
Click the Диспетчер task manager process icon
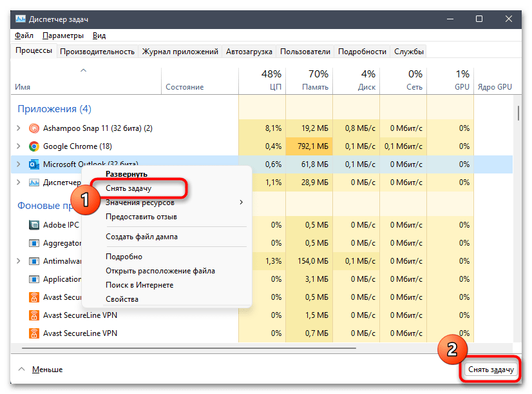click(x=34, y=182)
